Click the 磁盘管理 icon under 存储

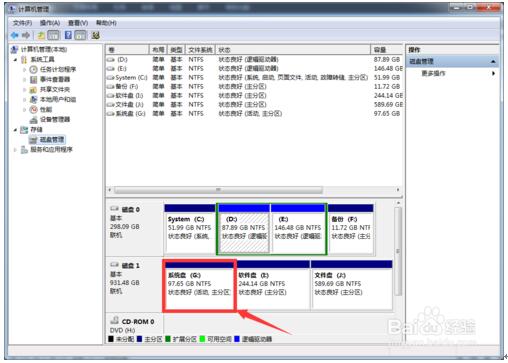33,139
